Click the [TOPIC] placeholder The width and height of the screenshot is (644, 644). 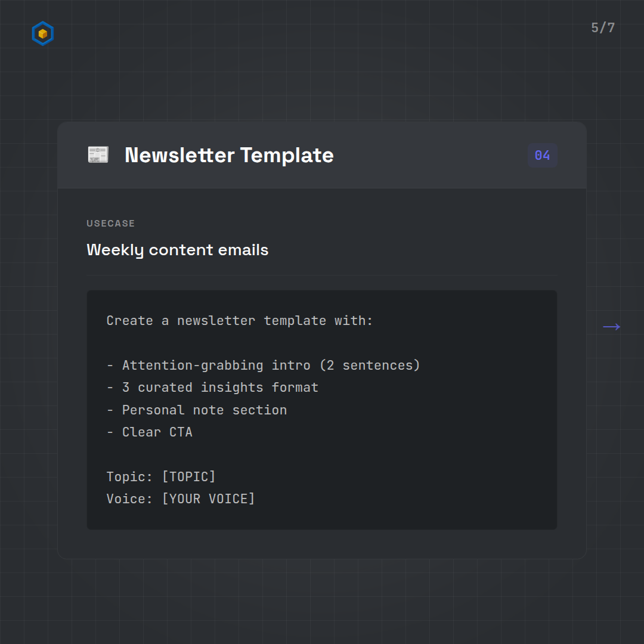tap(188, 477)
